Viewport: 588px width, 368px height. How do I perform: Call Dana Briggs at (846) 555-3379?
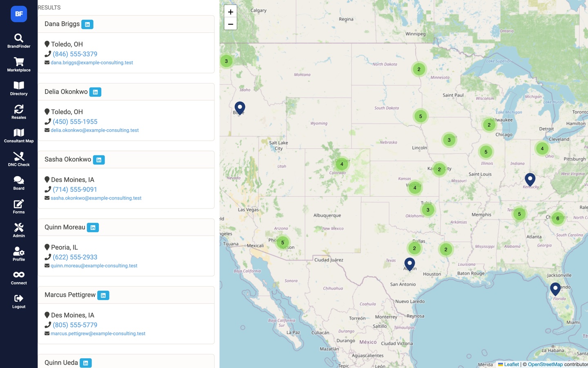(75, 54)
